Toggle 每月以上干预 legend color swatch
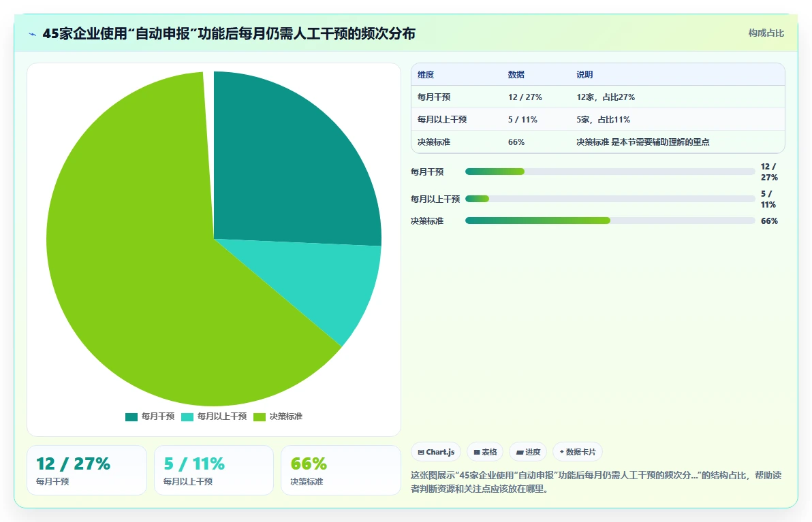The width and height of the screenshot is (812, 522). [x=187, y=417]
